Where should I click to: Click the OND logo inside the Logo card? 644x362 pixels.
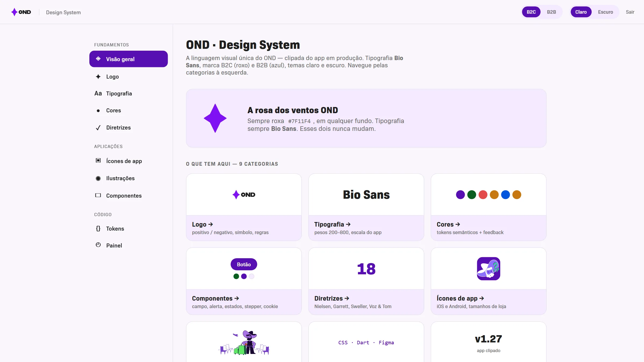[244, 195]
